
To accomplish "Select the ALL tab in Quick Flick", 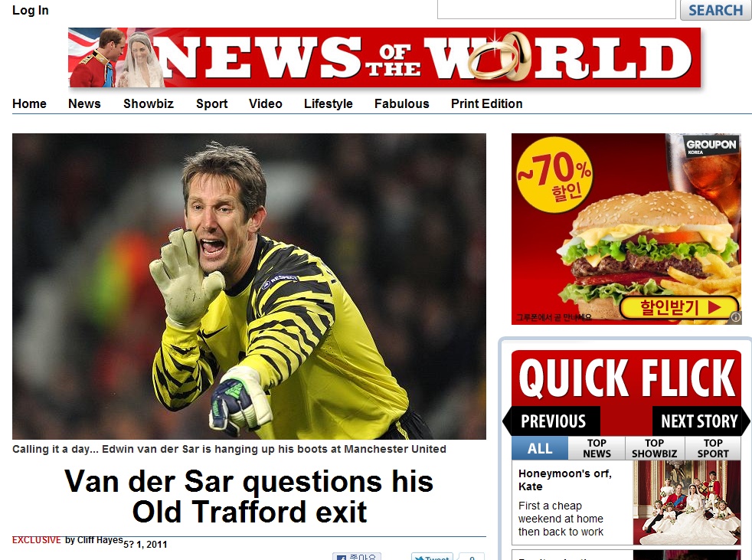I will point(540,448).
